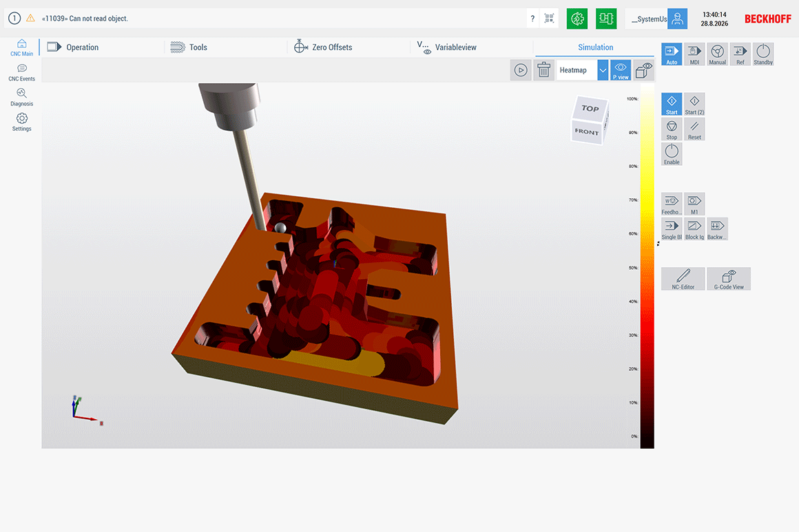Open help question mark icon
Screen dimensions: 799x532
[532, 19]
